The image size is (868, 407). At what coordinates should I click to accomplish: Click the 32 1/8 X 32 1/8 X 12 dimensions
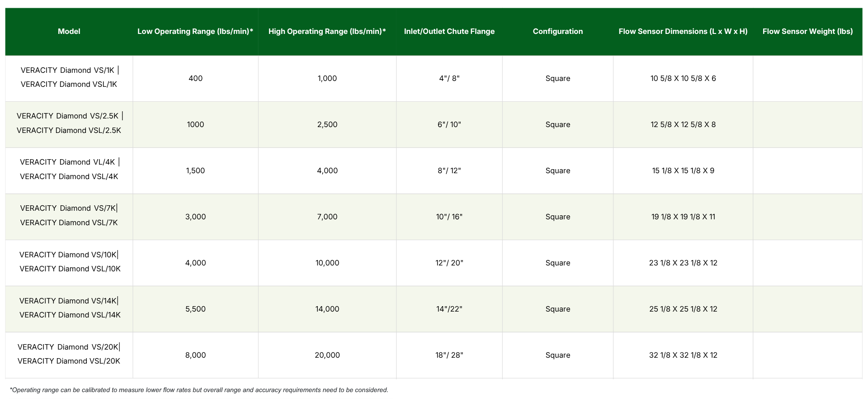tap(683, 355)
